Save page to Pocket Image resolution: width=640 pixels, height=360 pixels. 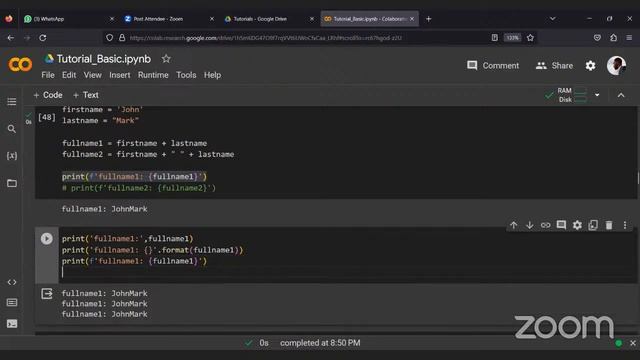(x=597, y=38)
